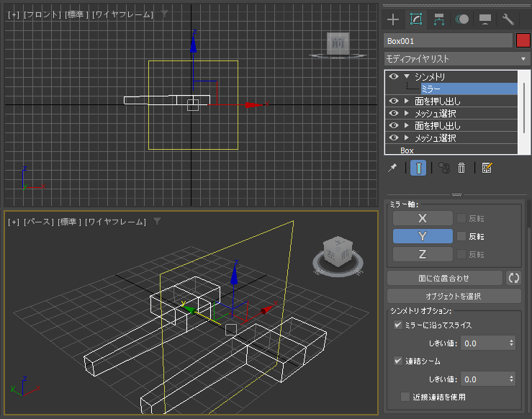Expand the first 面を押し出し modifier
This screenshot has width=532, height=419.
pyautogui.click(x=407, y=101)
